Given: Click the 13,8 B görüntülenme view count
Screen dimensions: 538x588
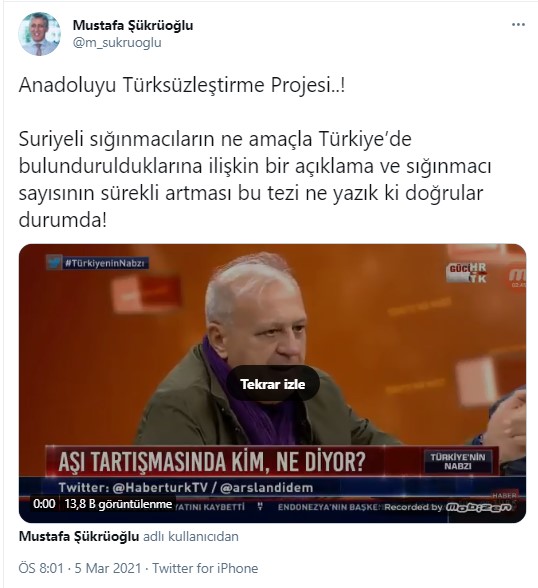Looking at the screenshot, I should click(x=118, y=504).
